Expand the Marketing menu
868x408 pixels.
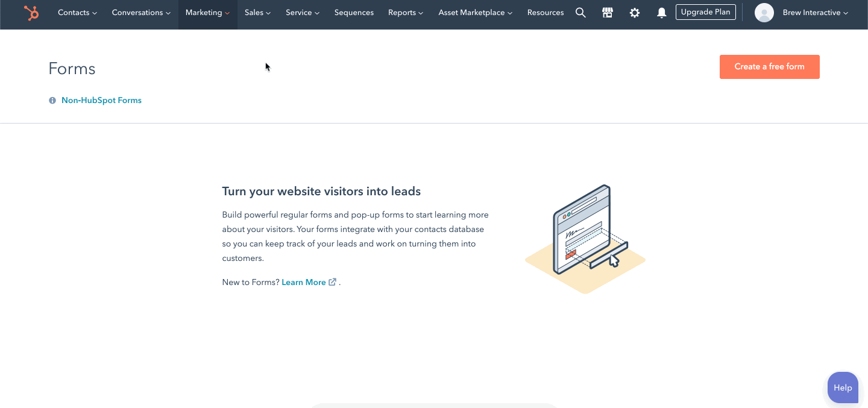(x=207, y=13)
